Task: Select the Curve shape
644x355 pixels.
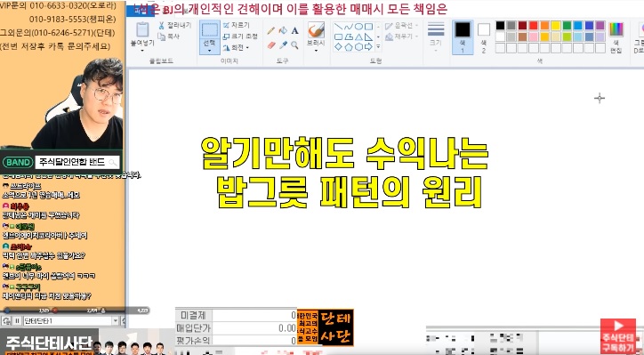Action: [x=349, y=27]
